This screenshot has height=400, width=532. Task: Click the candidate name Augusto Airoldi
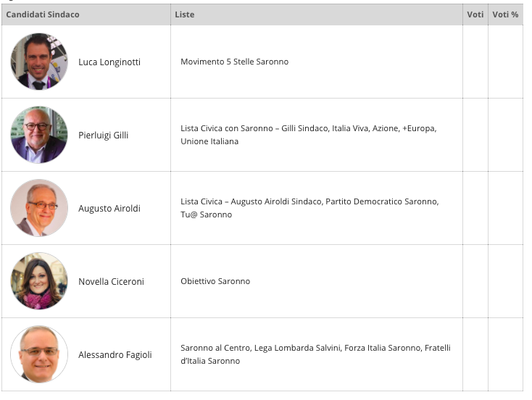(109, 208)
